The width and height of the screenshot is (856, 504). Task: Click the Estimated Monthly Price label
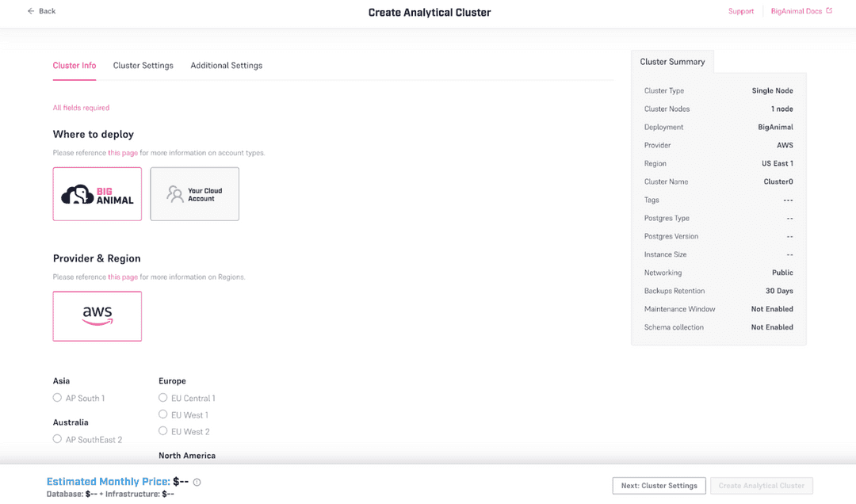108,482
